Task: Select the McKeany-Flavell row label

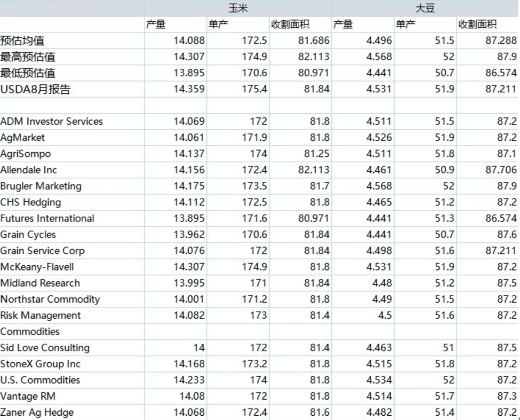Action: [x=37, y=267]
